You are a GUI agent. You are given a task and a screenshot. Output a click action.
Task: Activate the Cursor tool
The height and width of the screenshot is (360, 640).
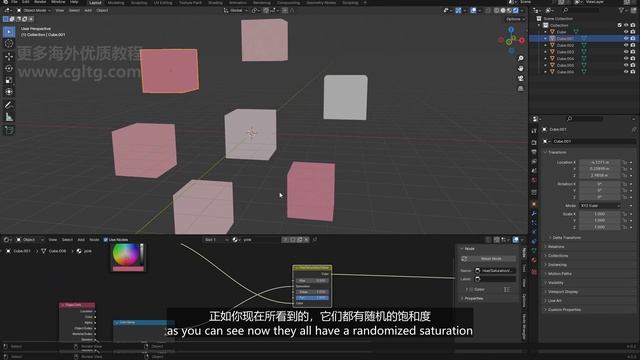coord(9,44)
